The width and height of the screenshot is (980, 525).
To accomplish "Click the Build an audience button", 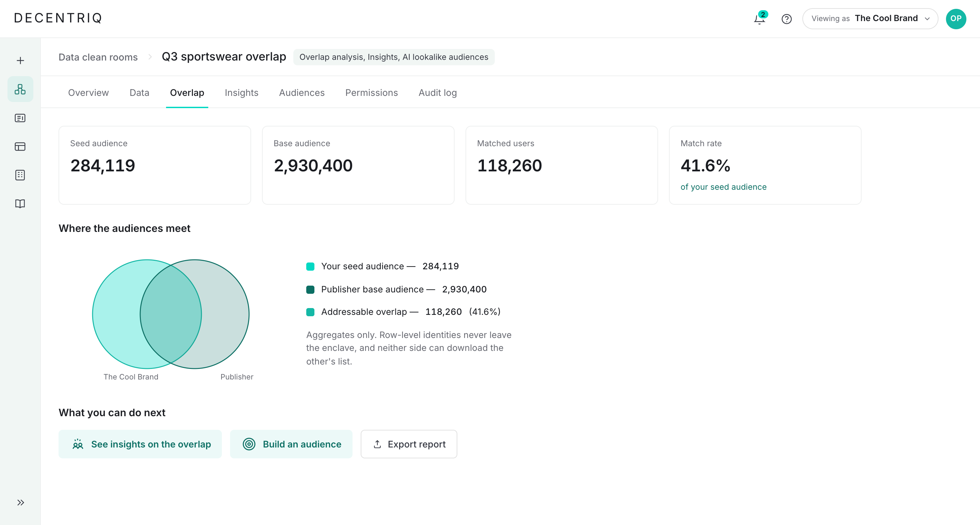I will pyautogui.click(x=291, y=444).
